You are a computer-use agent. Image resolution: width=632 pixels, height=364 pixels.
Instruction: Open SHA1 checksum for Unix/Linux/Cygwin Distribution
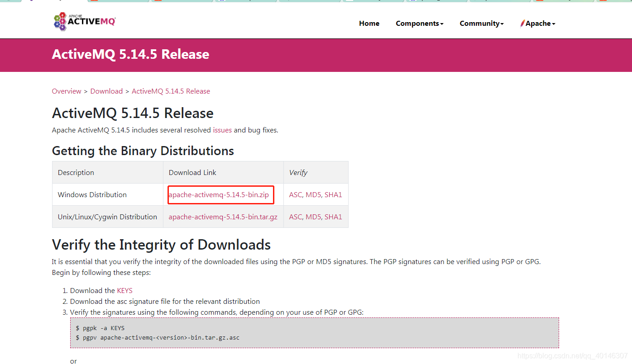pyautogui.click(x=333, y=217)
